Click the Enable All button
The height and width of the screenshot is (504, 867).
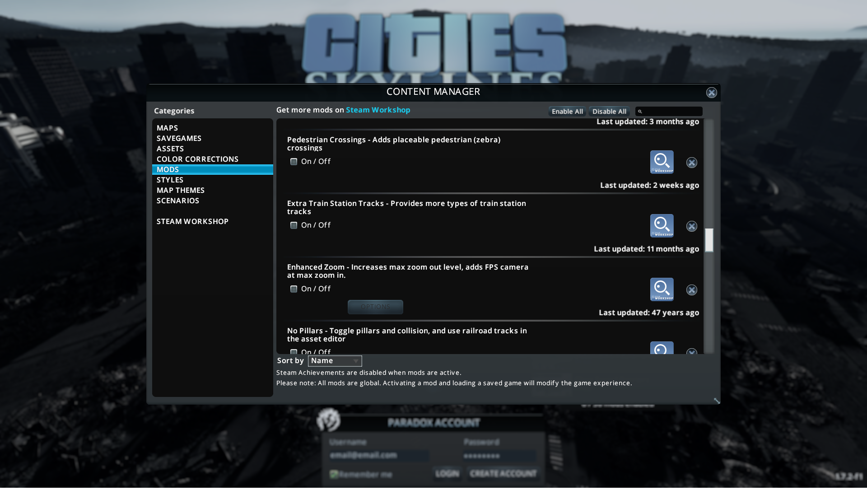567,112
